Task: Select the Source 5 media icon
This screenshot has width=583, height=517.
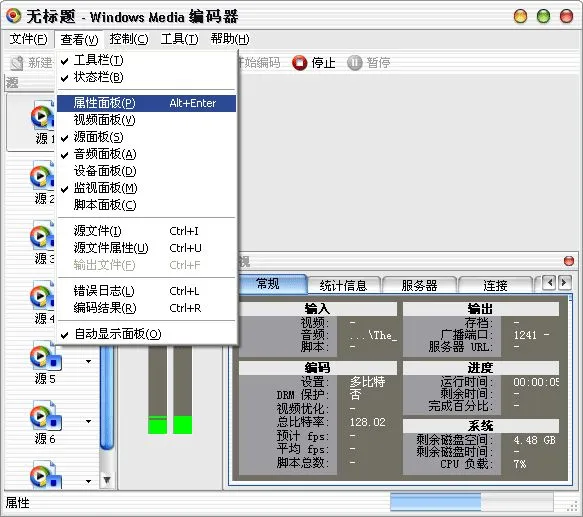Action: click(x=45, y=356)
